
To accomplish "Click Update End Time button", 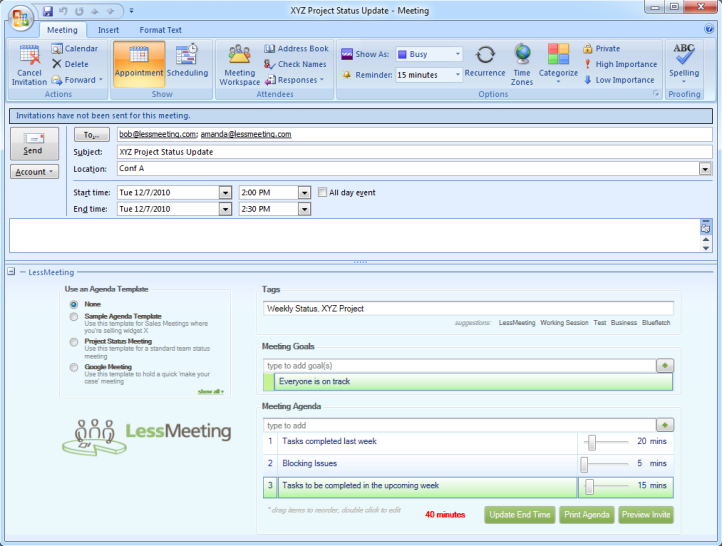I will (520, 515).
